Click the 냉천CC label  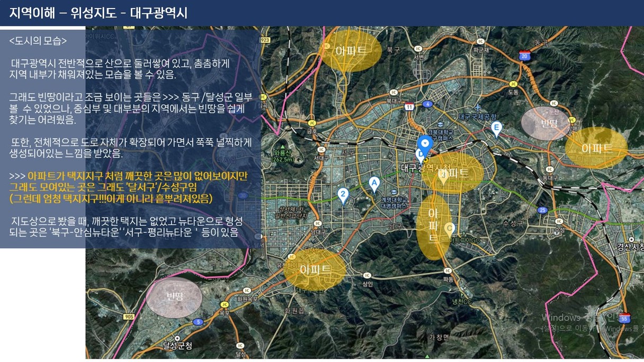pos(462,302)
